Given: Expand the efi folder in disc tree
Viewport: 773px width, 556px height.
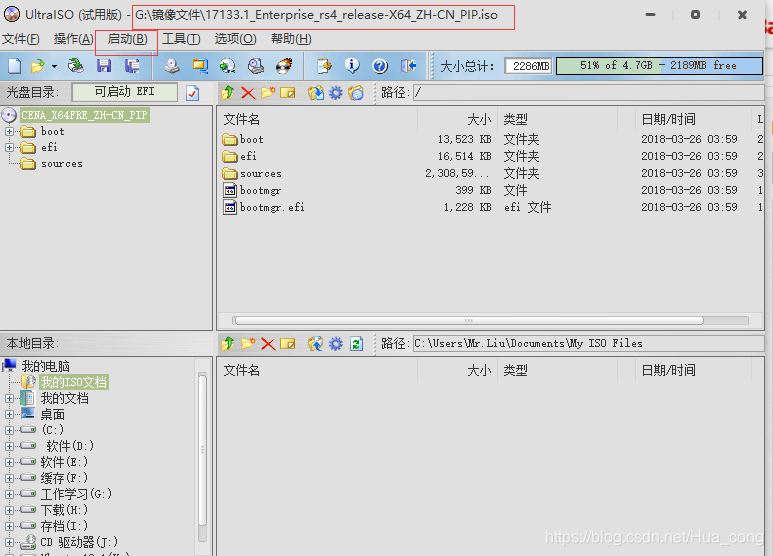Looking at the screenshot, I should (x=9, y=147).
